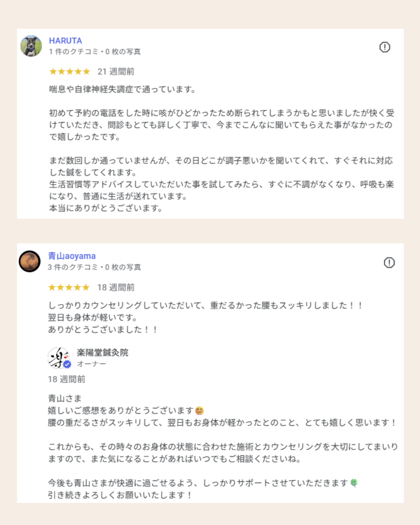The width and height of the screenshot is (420, 525).
Task: Click the 21 週間前 timestamp
Action: pos(116,72)
